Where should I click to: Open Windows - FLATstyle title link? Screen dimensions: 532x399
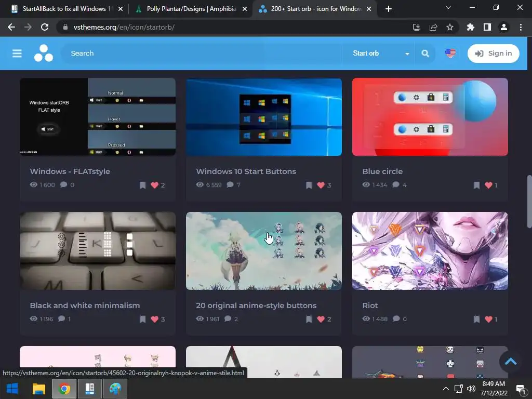click(x=70, y=171)
